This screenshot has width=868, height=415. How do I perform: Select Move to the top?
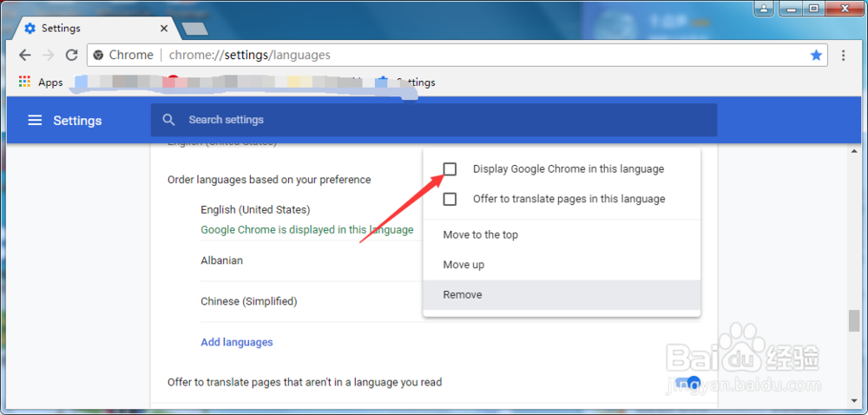562,234
